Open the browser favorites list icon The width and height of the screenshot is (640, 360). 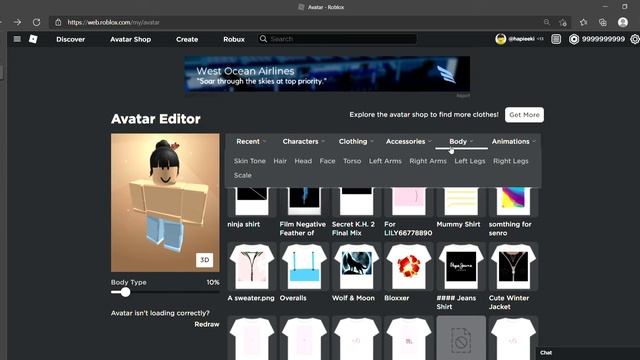click(x=584, y=22)
